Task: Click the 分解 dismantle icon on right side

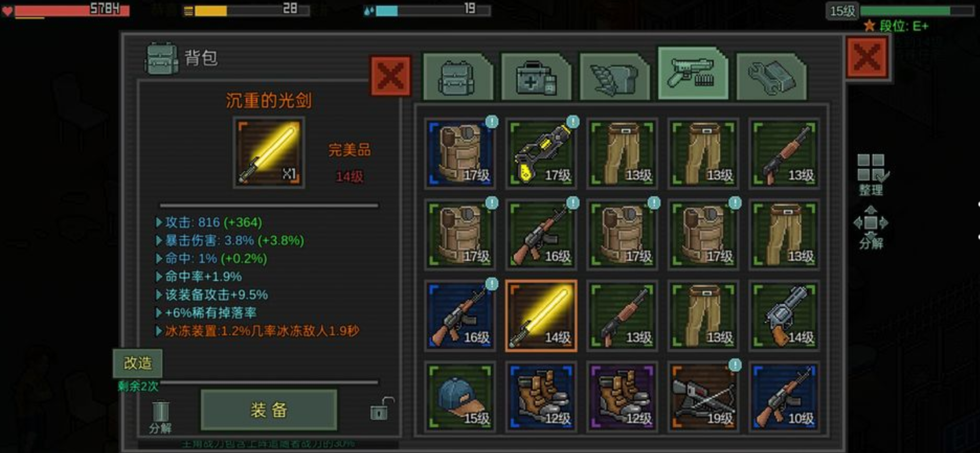Action: click(x=871, y=227)
